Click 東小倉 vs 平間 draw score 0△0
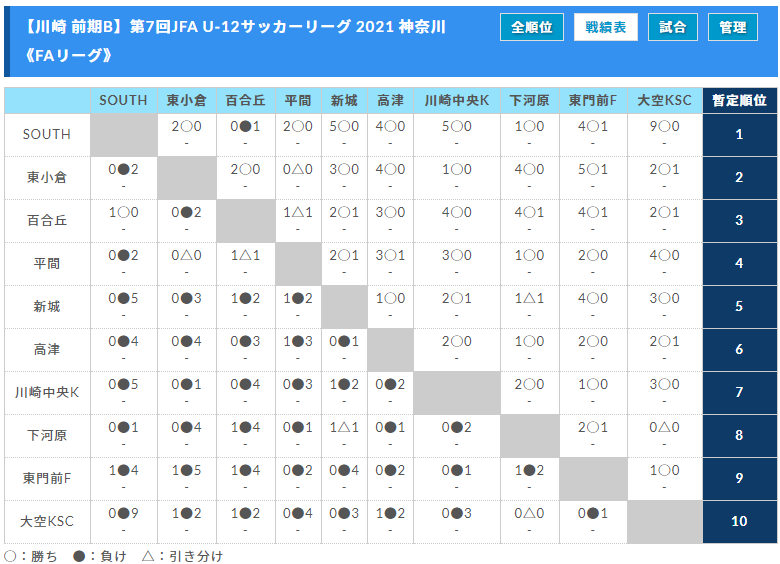This screenshot has width=780, height=564. coord(298,170)
